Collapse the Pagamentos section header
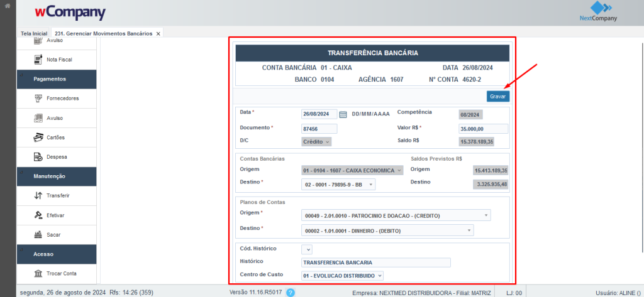Image resolution: width=644 pixels, height=297 pixels. pyautogui.click(x=57, y=78)
